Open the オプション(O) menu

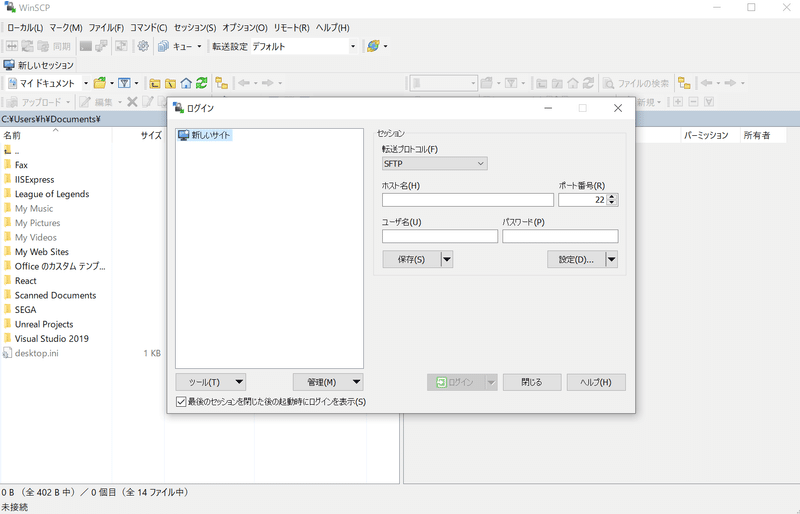click(245, 28)
